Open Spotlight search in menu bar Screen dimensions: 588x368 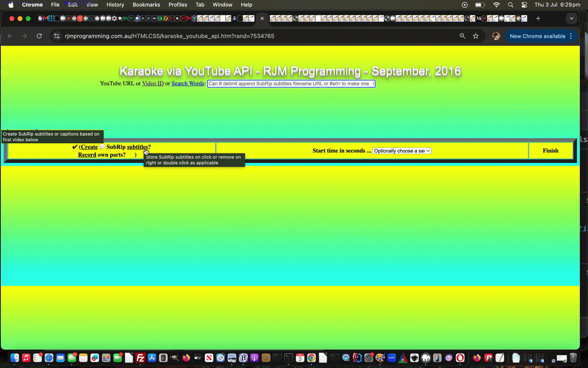(510, 5)
